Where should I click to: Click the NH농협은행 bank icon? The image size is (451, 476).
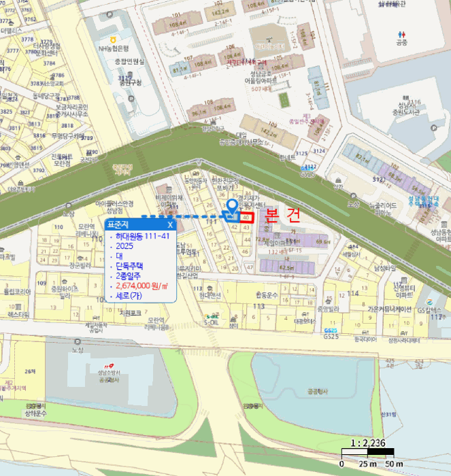click(x=114, y=39)
